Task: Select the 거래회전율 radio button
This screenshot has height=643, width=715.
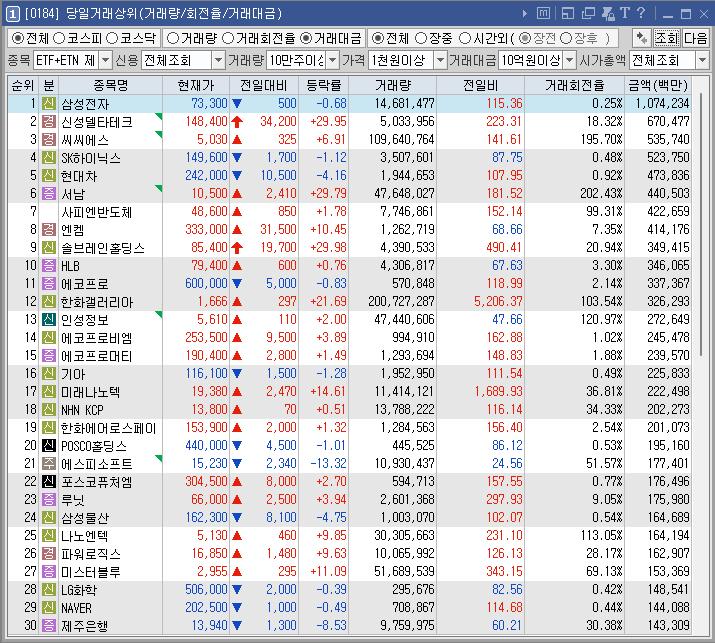Action: point(228,38)
